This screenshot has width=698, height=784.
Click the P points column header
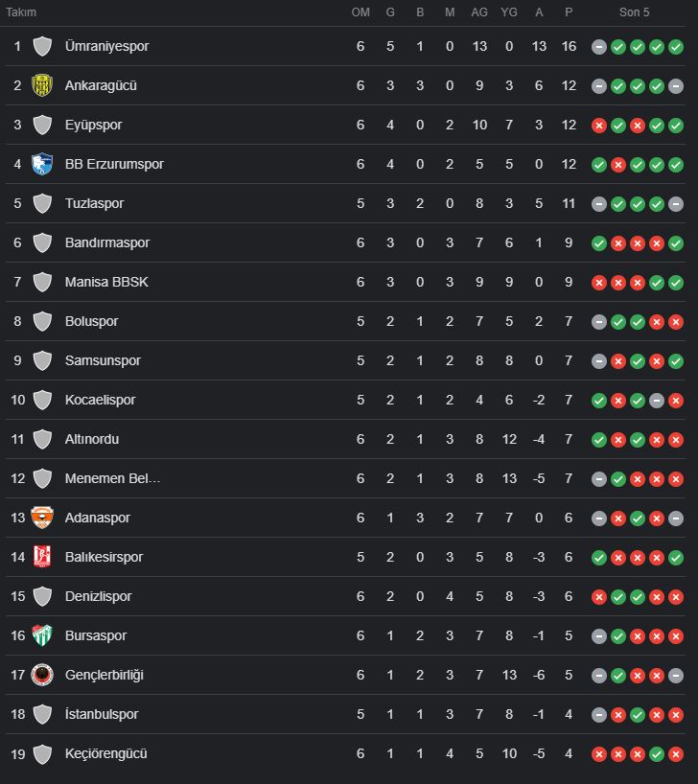[569, 12]
